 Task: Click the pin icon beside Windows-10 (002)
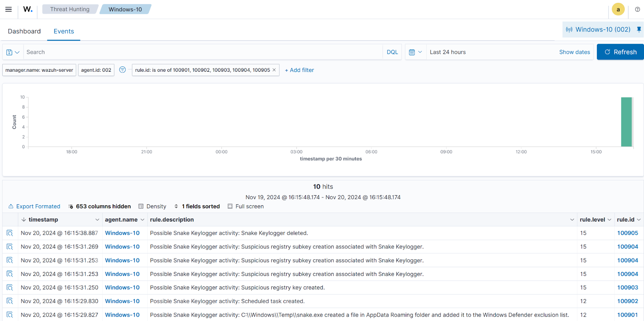[x=639, y=29]
